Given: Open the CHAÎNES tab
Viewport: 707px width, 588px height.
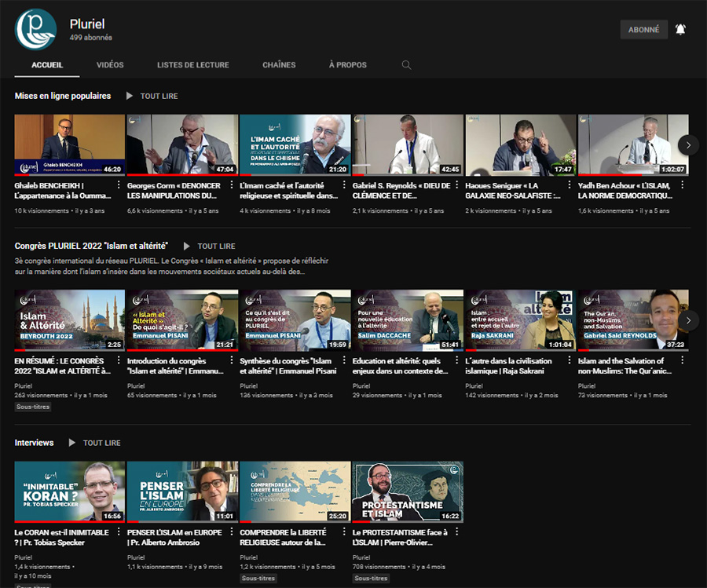Looking at the screenshot, I should click(279, 65).
